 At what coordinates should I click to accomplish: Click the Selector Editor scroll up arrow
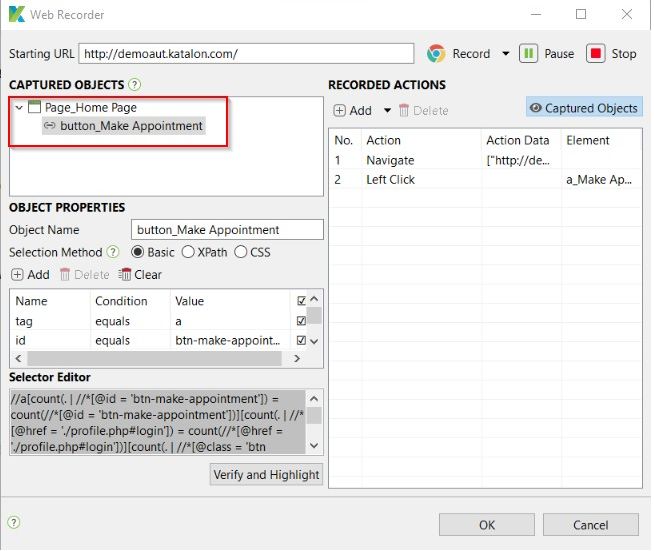(314, 399)
